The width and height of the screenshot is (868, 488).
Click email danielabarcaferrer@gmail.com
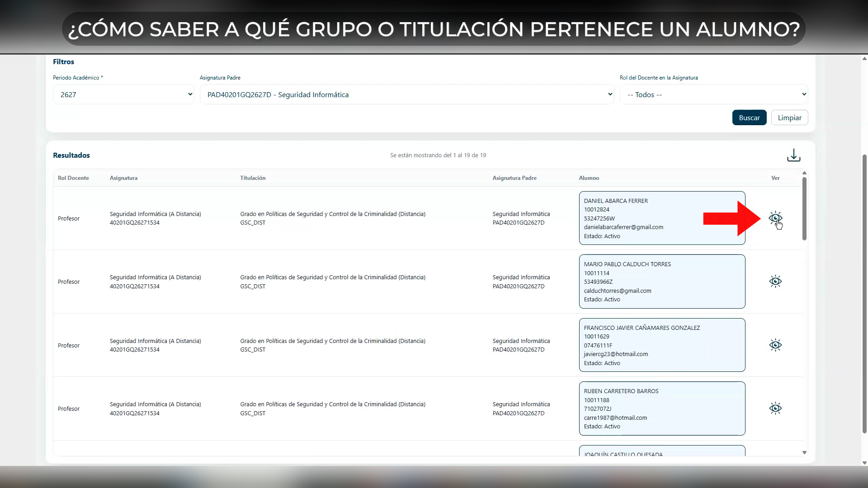623,227
